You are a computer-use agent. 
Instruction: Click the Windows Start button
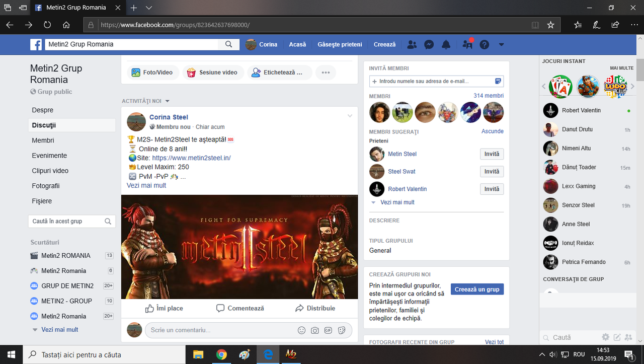coord(11,354)
